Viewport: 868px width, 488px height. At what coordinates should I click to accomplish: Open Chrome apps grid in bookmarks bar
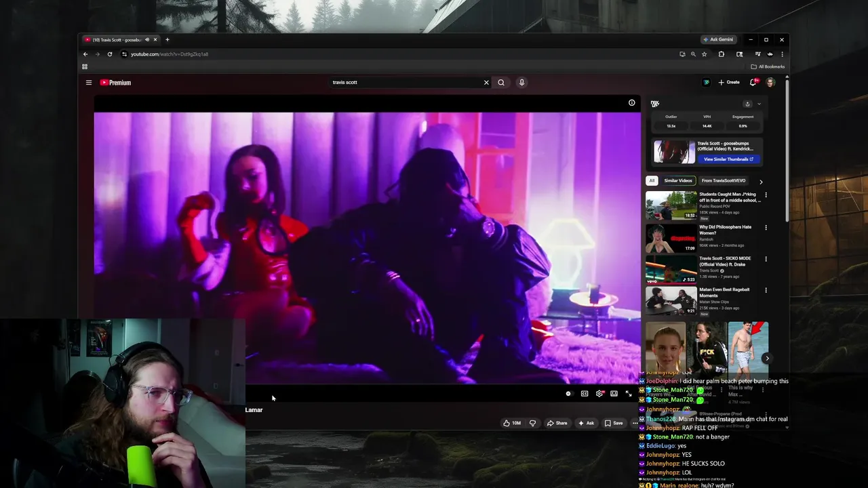[x=85, y=66]
